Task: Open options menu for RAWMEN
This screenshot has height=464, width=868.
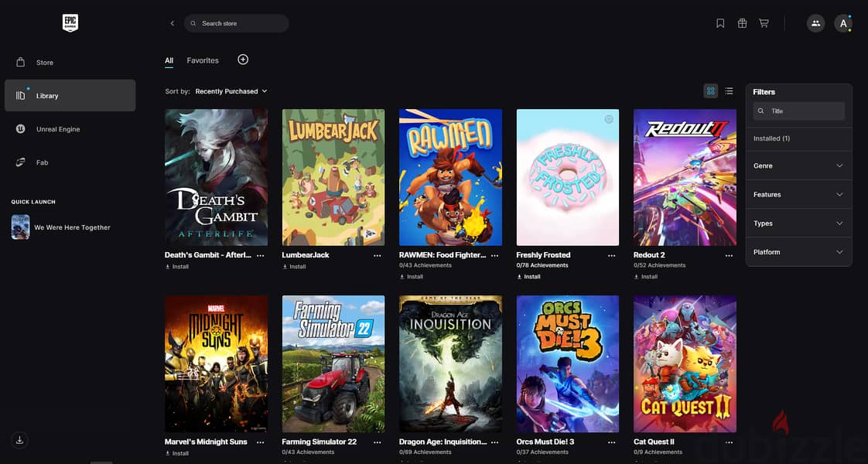Action: 495,255
